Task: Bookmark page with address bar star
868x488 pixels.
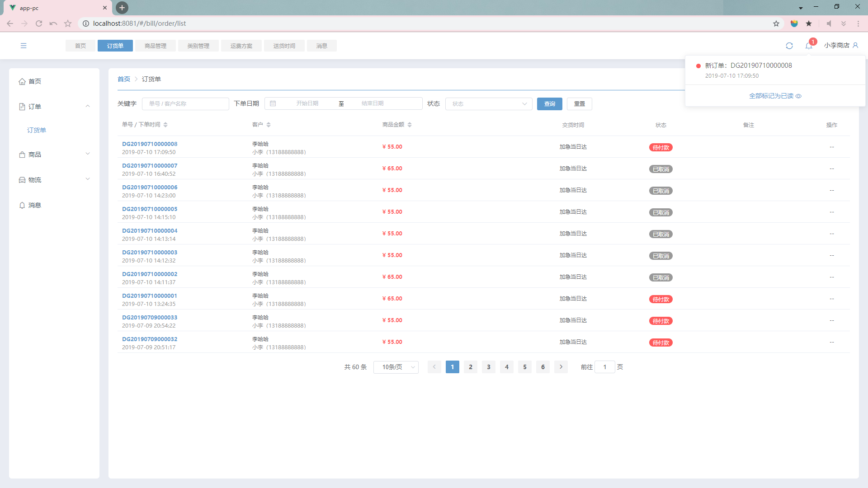Action: tap(776, 23)
